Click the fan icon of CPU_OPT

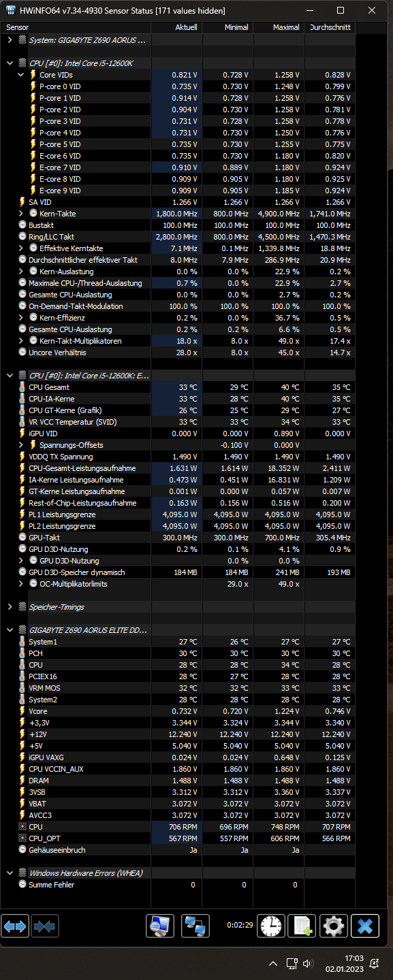[x=22, y=838]
